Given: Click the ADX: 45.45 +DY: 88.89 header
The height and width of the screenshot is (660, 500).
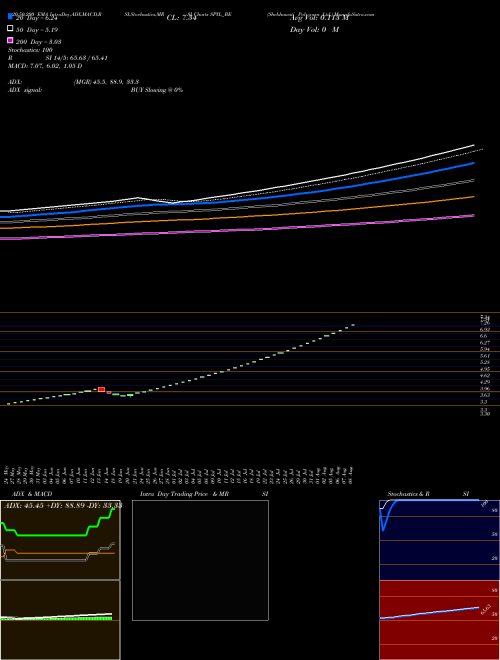Looking at the screenshot, I should click(x=63, y=506).
